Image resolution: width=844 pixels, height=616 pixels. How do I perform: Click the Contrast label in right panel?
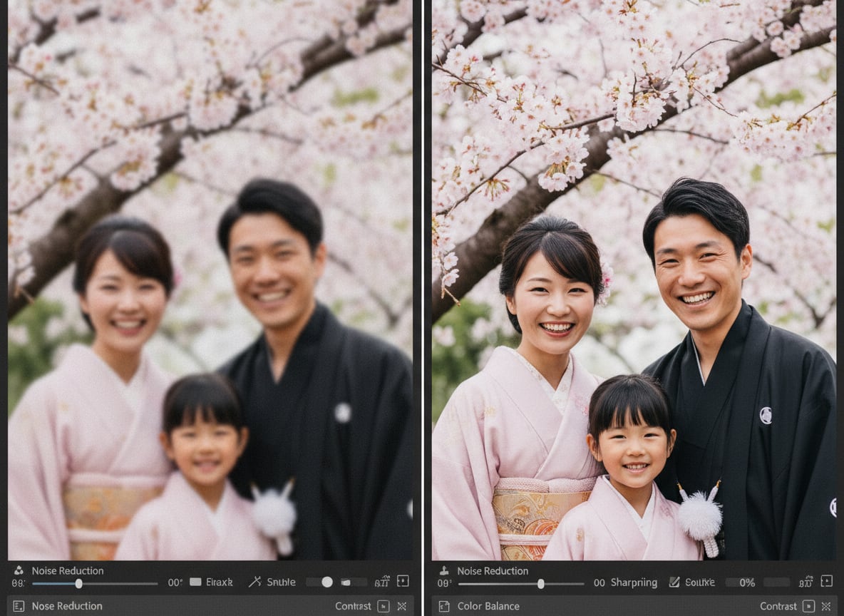[x=778, y=606]
